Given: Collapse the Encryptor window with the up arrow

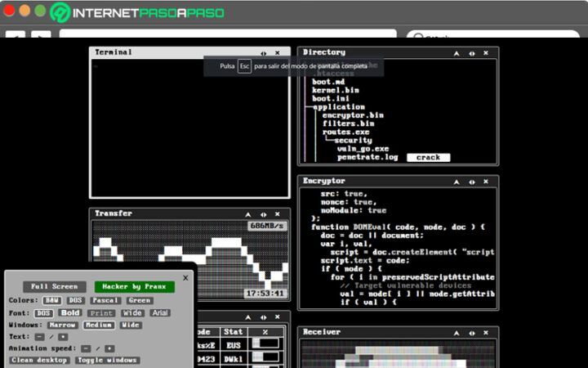Looking at the screenshot, I should (457, 181).
